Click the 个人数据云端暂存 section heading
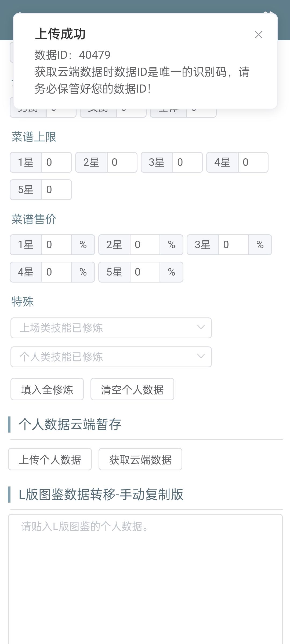Screen dimensions: 290x644 point(70,425)
